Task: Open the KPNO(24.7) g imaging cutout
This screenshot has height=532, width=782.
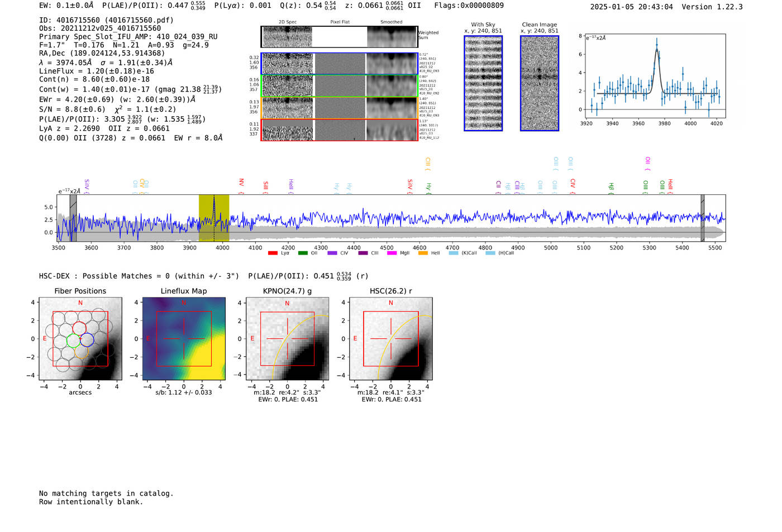Action: point(287,339)
